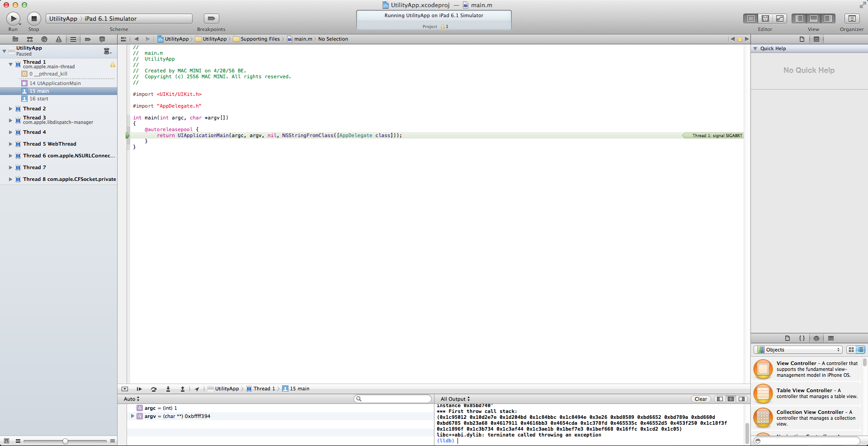868x446 pixels.
Task: Click 15 main in the debug bar
Action: tap(296, 389)
